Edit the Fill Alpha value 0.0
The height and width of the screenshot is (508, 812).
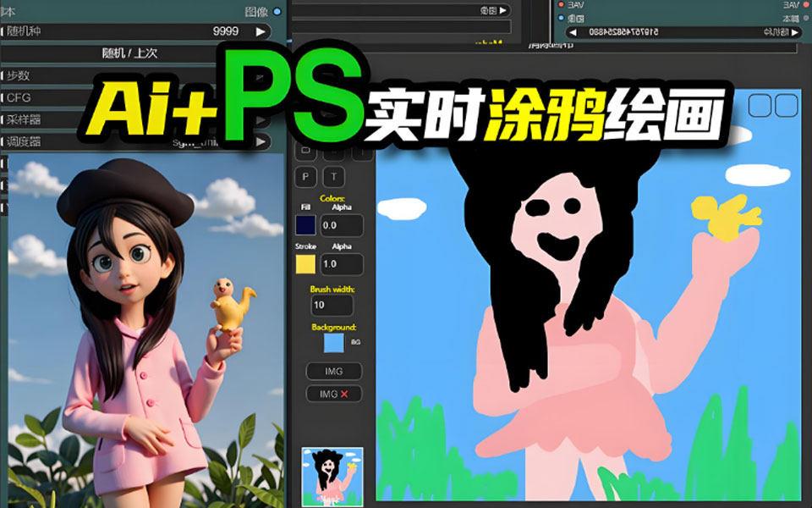pos(342,225)
